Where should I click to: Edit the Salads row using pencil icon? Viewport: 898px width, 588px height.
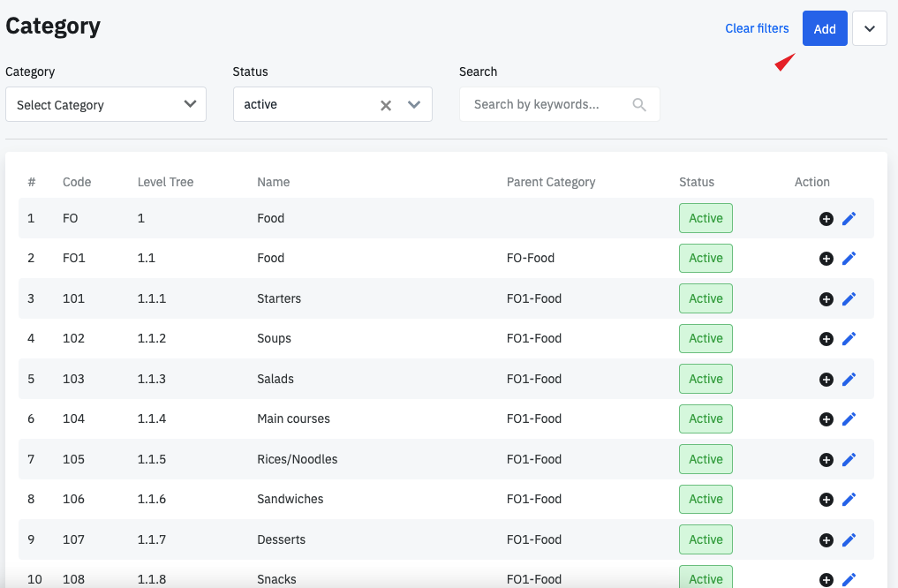pyautogui.click(x=849, y=380)
